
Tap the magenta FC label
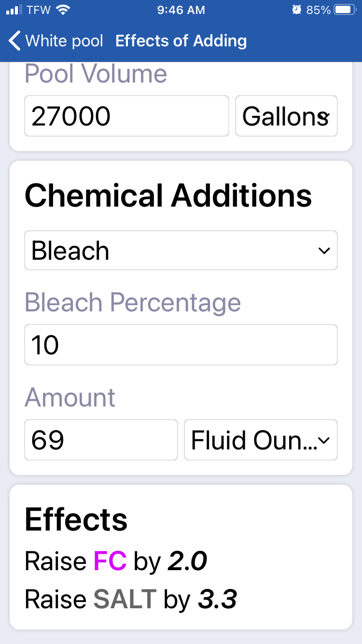[x=110, y=561]
